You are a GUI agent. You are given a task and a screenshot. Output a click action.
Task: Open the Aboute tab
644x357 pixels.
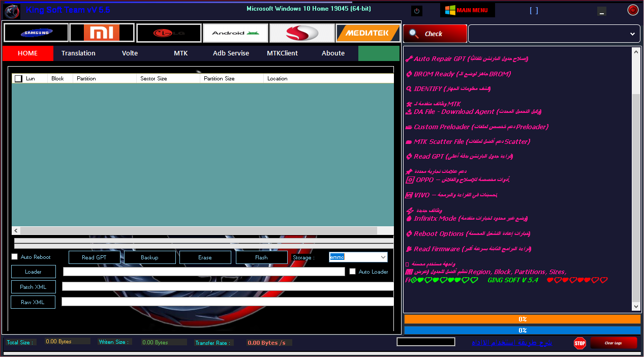click(333, 53)
